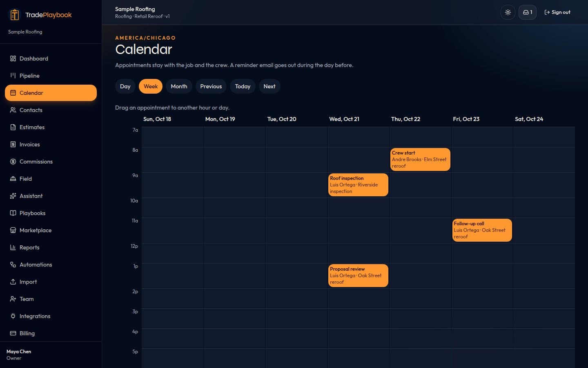Open Integrations plug icon
588x368 pixels.
(x=13, y=316)
